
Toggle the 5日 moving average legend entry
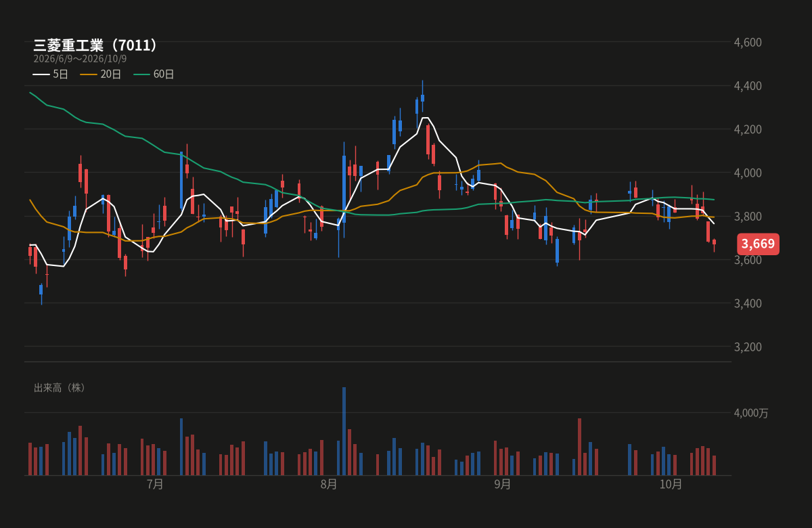click(x=51, y=74)
